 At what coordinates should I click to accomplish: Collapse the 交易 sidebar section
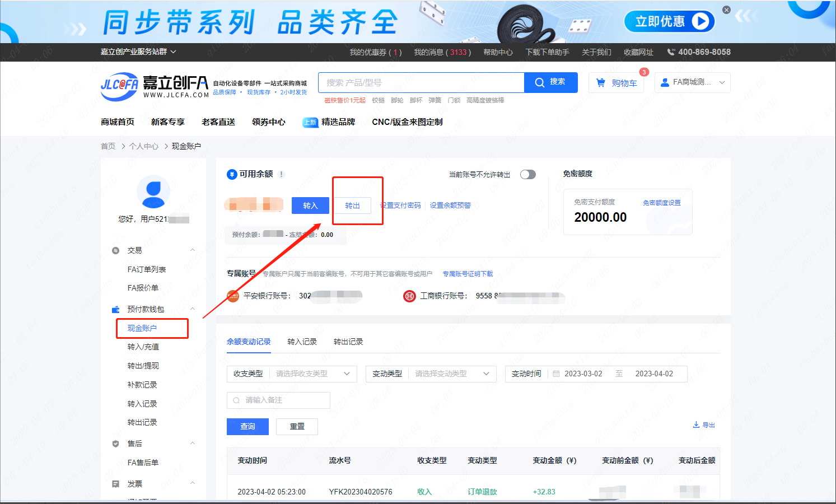click(x=192, y=250)
